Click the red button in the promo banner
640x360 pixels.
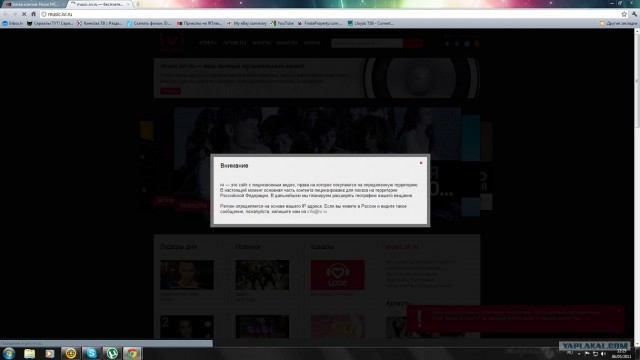pos(170,91)
